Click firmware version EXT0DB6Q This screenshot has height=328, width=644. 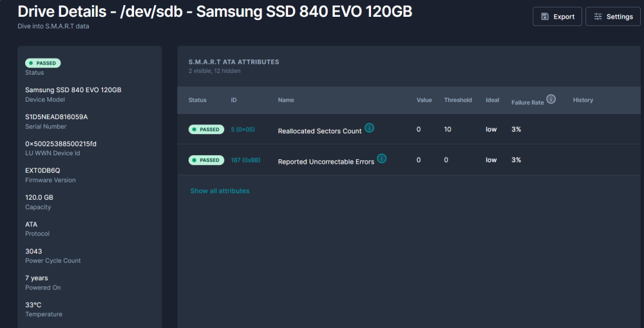tap(43, 170)
